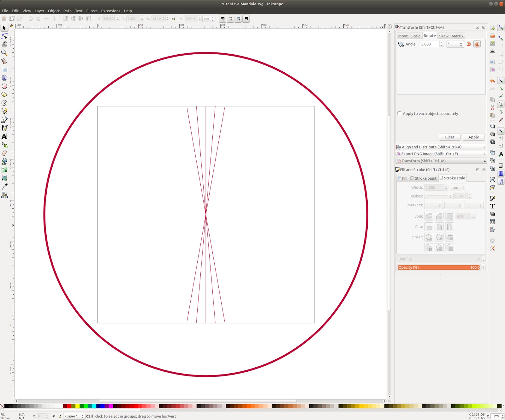Click the orange Undo arrow icon
The image size is (505, 420).
click(x=492, y=81)
